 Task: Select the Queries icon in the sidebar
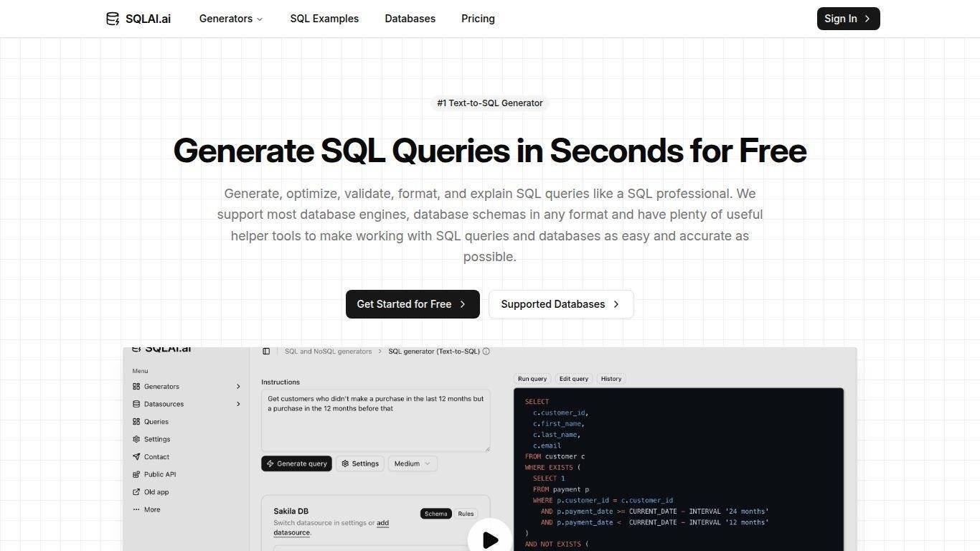136,422
